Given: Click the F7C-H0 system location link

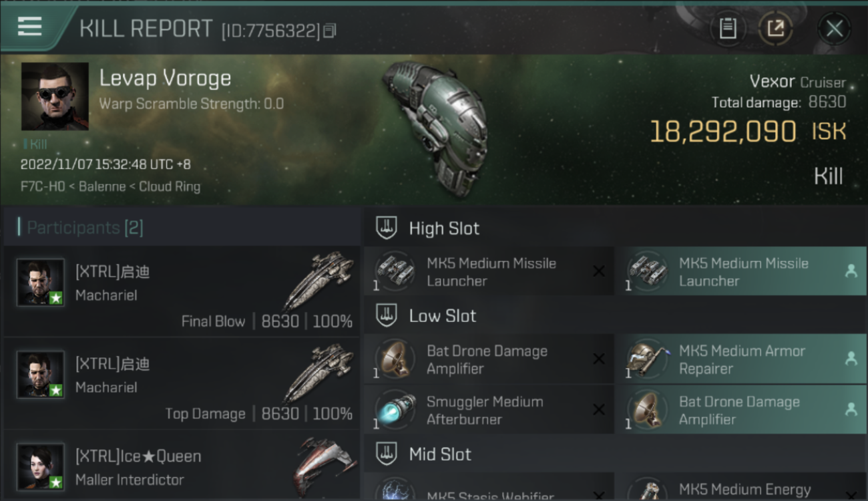Looking at the screenshot, I should pos(43,187).
